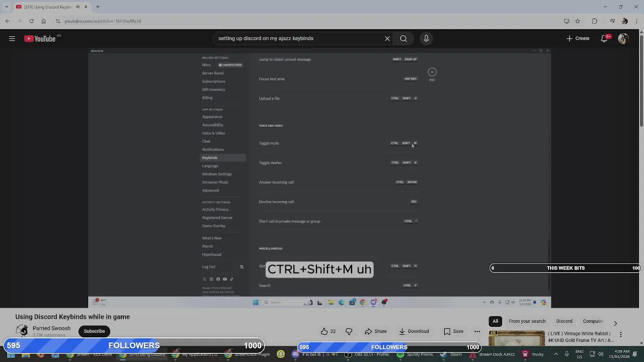
Task: Open browser extensions puzzle icon
Action: coord(595,21)
